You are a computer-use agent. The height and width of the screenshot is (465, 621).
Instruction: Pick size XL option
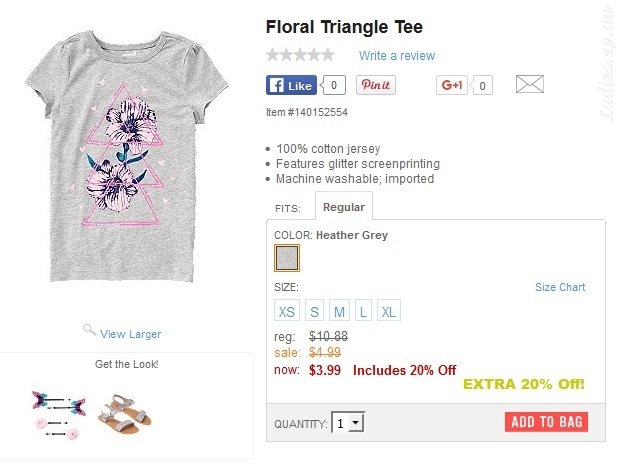click(x=389, y=311)
